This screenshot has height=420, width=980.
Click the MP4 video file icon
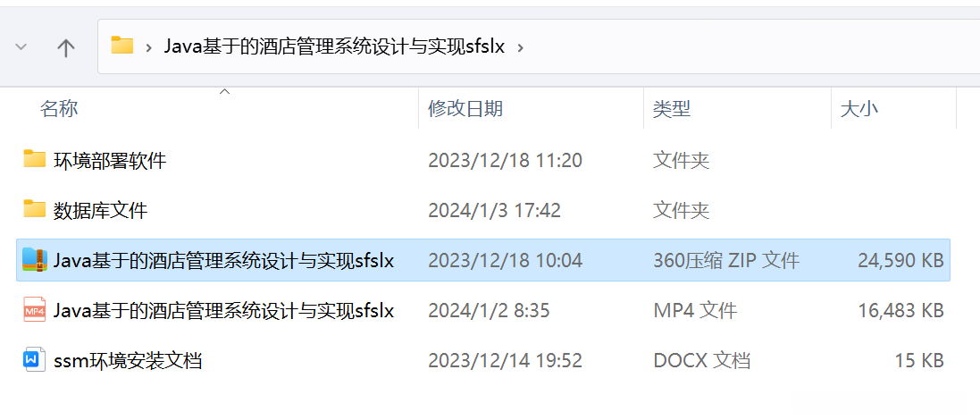pyautogui.click(x=34, y=310)
